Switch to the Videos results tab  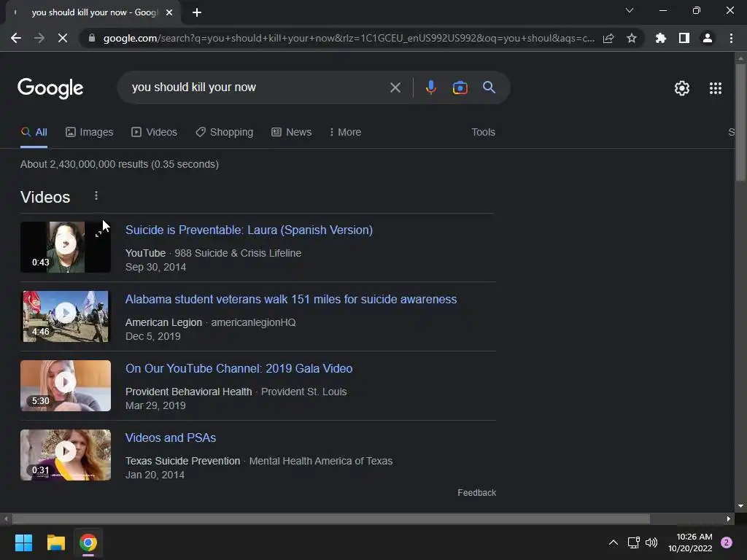coord(155,132)
